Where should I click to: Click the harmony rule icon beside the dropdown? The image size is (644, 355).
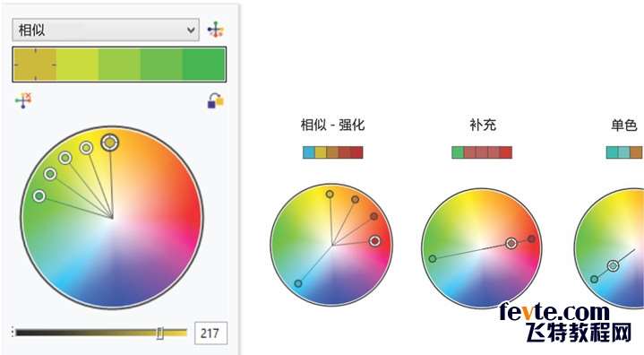215,30
